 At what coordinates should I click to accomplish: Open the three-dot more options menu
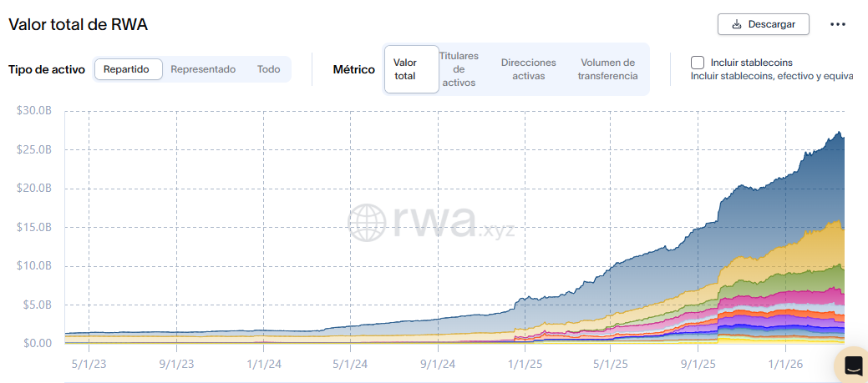(838, 24)
